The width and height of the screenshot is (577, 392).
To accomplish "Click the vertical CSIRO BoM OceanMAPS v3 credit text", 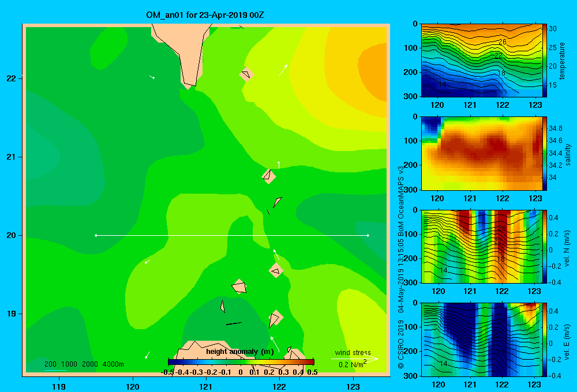I will pos(401,267).
